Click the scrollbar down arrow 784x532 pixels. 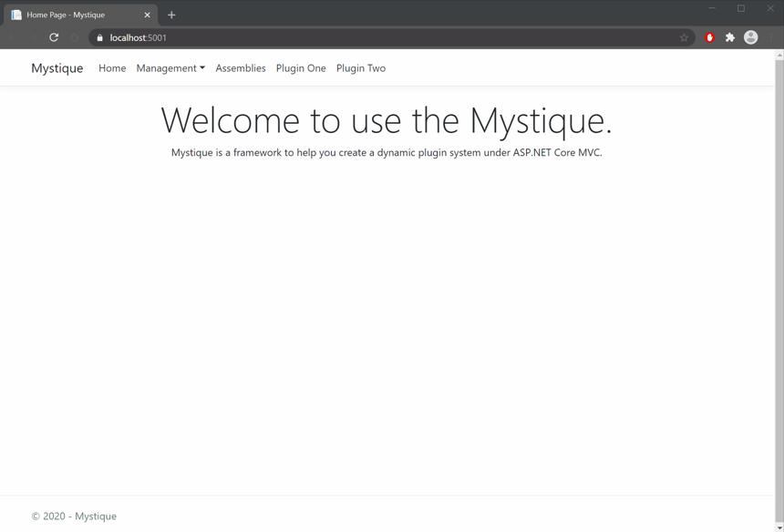pyautogui.click(x=779, y=527)
